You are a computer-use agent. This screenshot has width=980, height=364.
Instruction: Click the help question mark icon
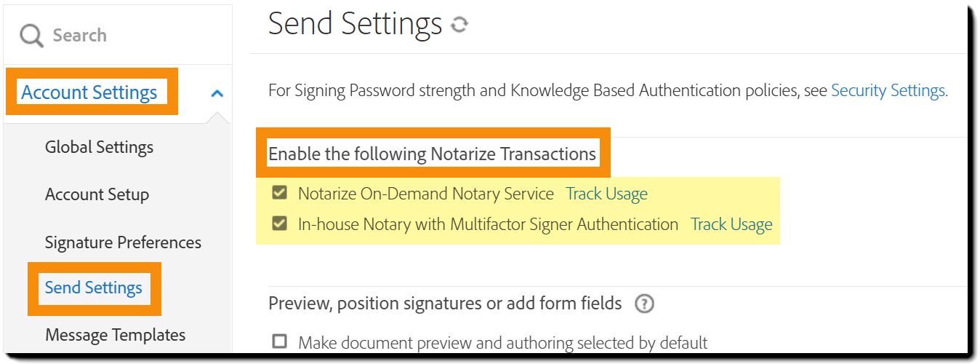tap(644, 304)
